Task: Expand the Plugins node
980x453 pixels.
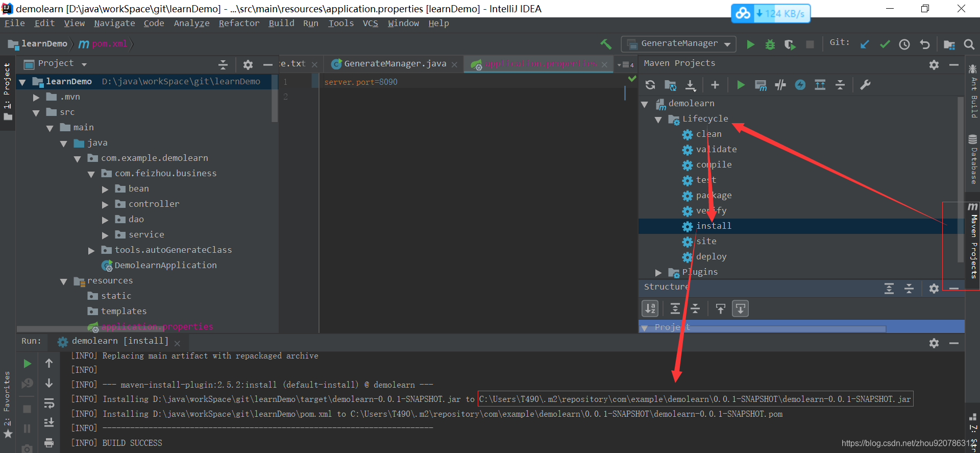Action: (x=658, y=273)
